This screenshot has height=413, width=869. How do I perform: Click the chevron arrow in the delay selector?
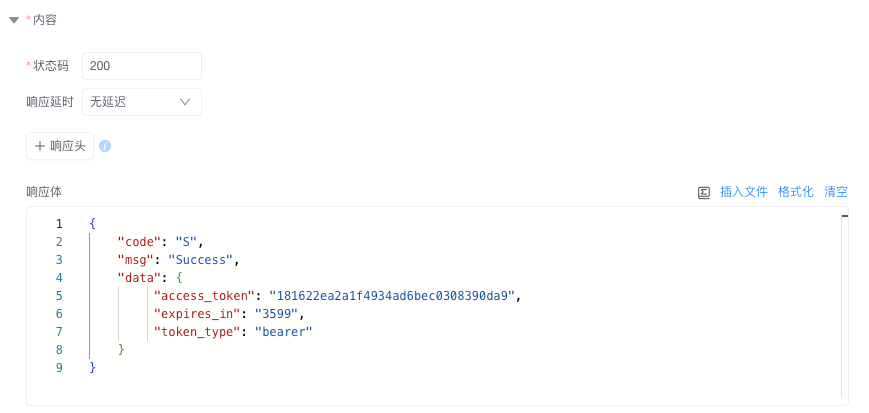coord(185,102)
